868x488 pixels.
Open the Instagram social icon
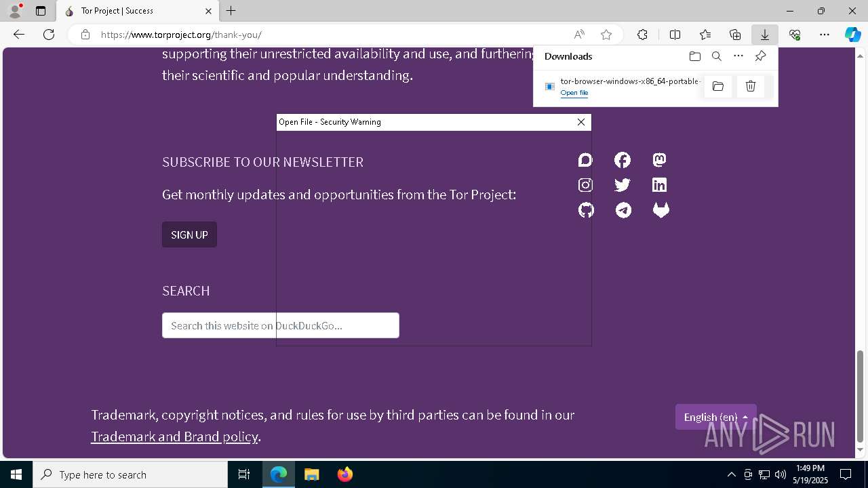[x=585, y=185]
